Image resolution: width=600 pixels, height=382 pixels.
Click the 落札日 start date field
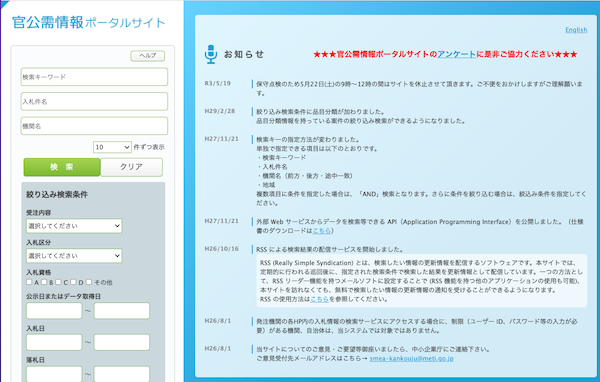54,374
